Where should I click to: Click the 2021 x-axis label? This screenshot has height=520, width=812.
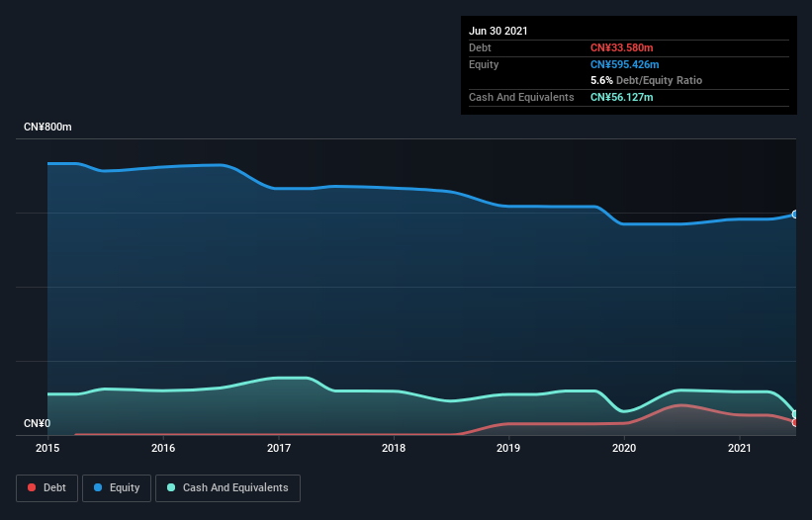point(740,448)
